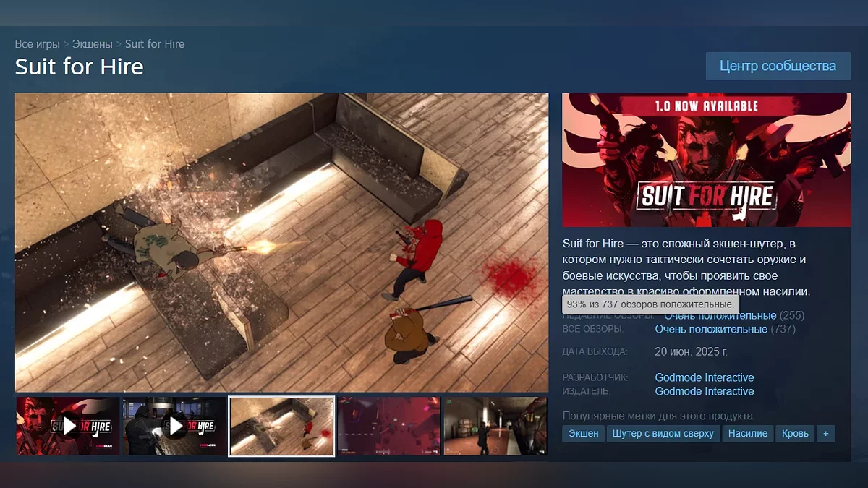
Task: Open the main gameplay screenshot fullscreen
Action: (x=281, y=242)
